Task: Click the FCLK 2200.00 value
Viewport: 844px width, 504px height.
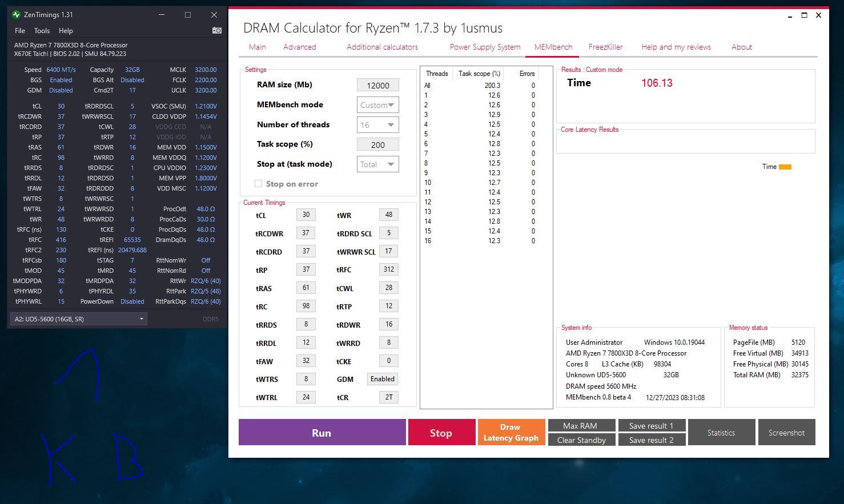Action: pyautogui.click(x=206, y=80)
